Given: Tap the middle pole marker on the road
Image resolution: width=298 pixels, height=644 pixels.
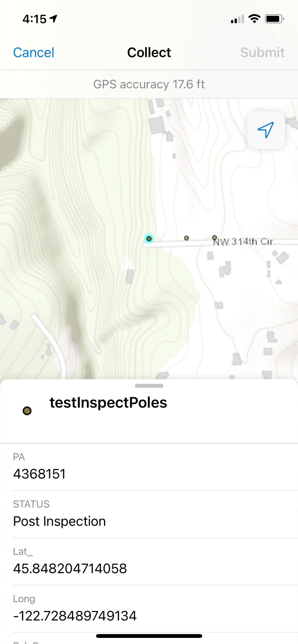Looking at the screenshot, I should pyautogui.click(x=186, y=238).
